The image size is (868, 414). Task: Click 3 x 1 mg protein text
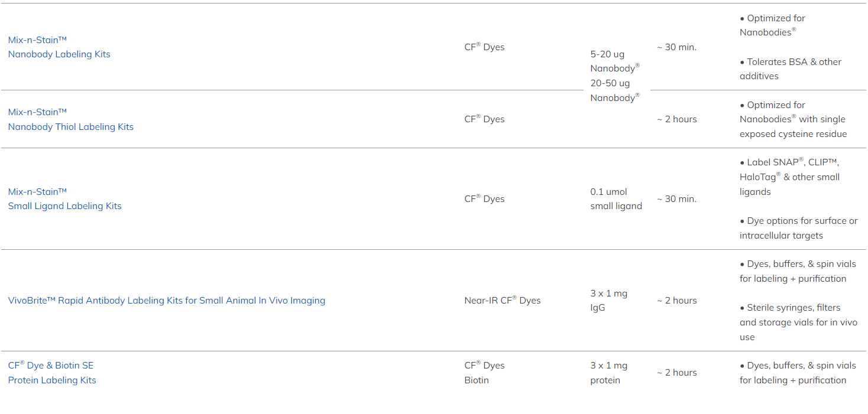tap(608, 373)
